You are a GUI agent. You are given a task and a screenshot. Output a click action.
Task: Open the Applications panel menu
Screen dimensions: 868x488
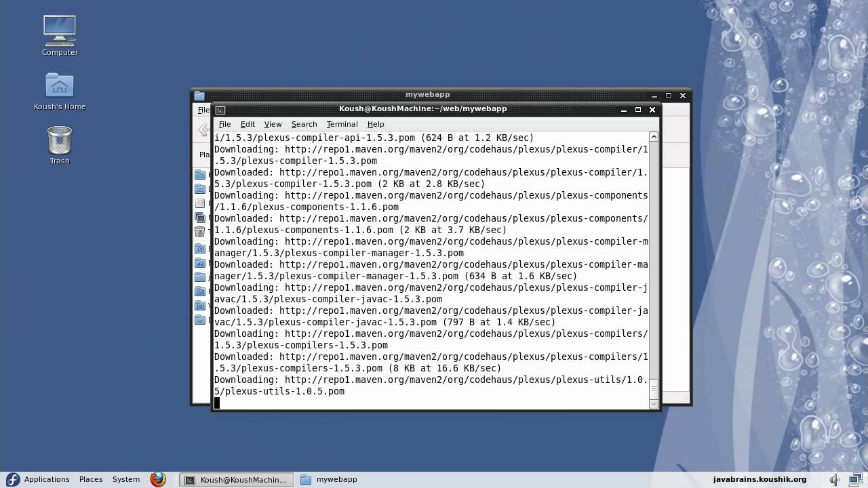point(47,480)
